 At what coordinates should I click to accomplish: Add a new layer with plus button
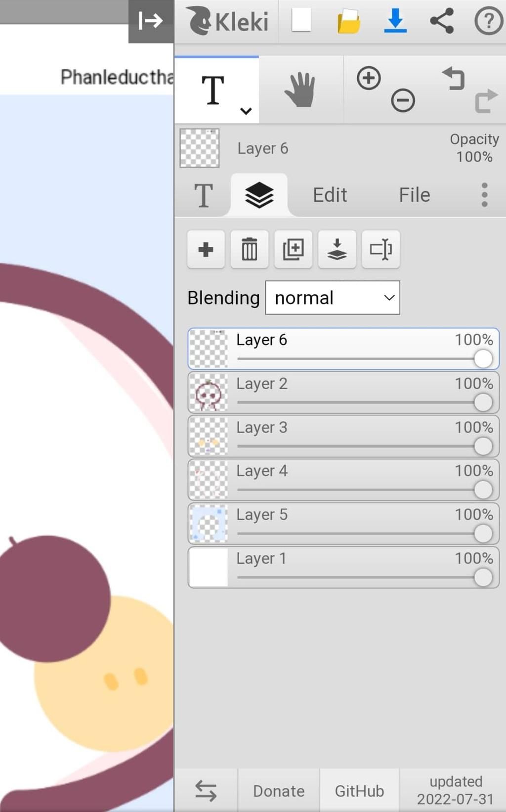[x=206, y=249]
